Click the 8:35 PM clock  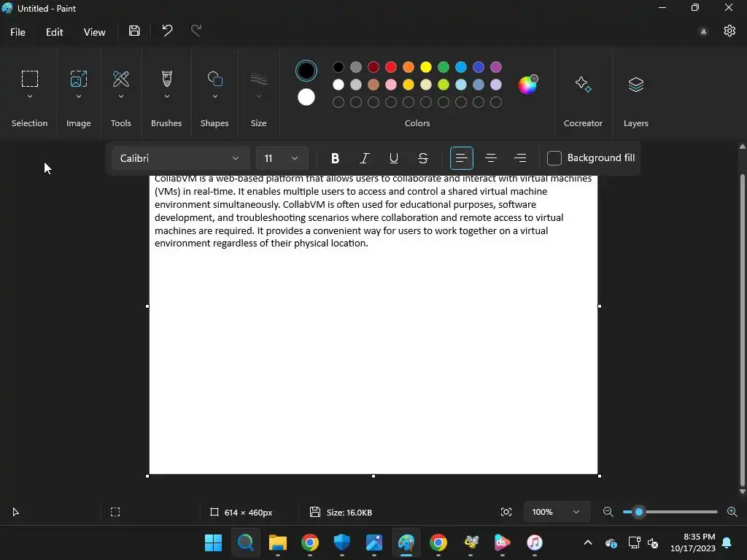[x=699, y=537]
